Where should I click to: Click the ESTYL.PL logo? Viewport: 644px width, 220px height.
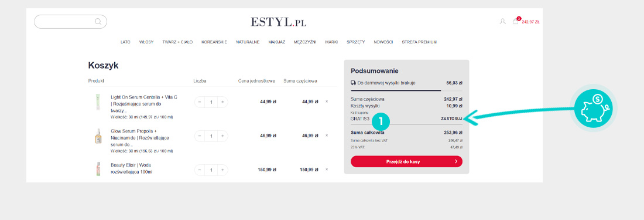click(279, 22)
